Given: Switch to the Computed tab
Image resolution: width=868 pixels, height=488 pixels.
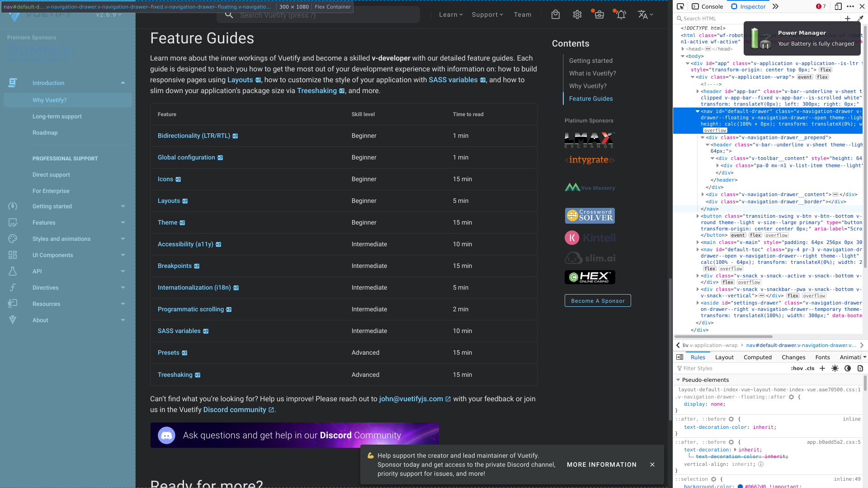Looking at the screenshot, I should tap(757, 357).
